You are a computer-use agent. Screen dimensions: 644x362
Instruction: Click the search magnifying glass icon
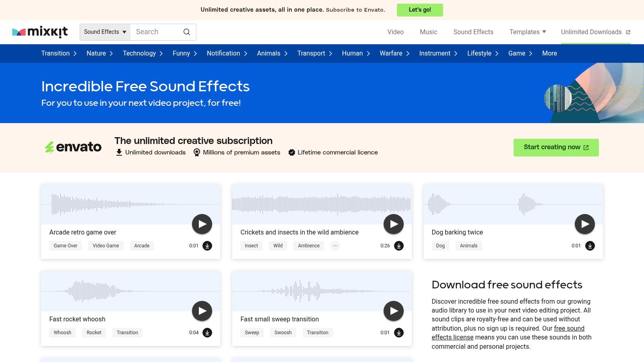186,32
